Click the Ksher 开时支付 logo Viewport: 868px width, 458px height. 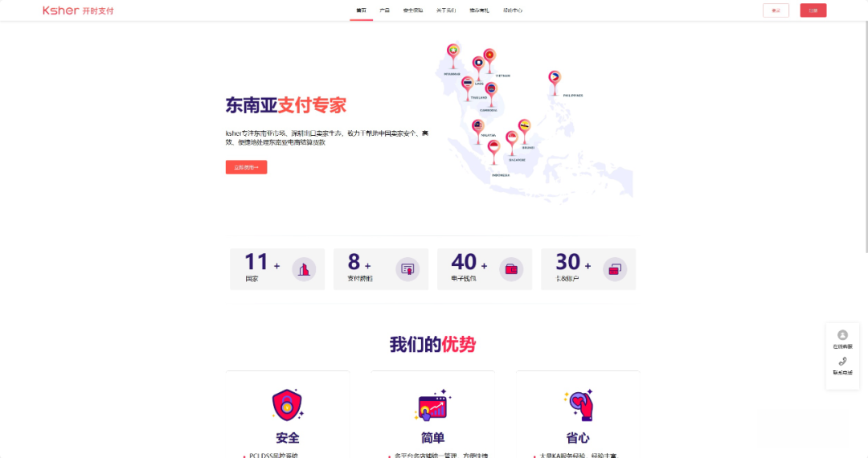click(78, 10)
